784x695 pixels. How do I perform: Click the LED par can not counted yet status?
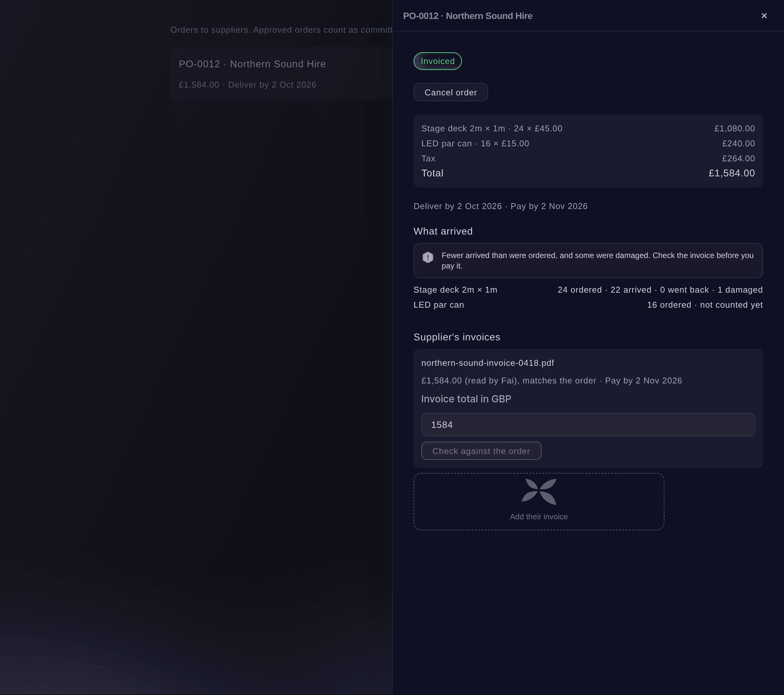[705, 305]
